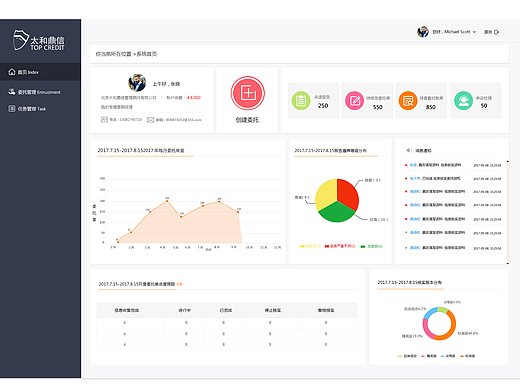Click the notifications scrollbar up arrow
Image resolution: width=520 pixels, height=390 pixels.
508,161
